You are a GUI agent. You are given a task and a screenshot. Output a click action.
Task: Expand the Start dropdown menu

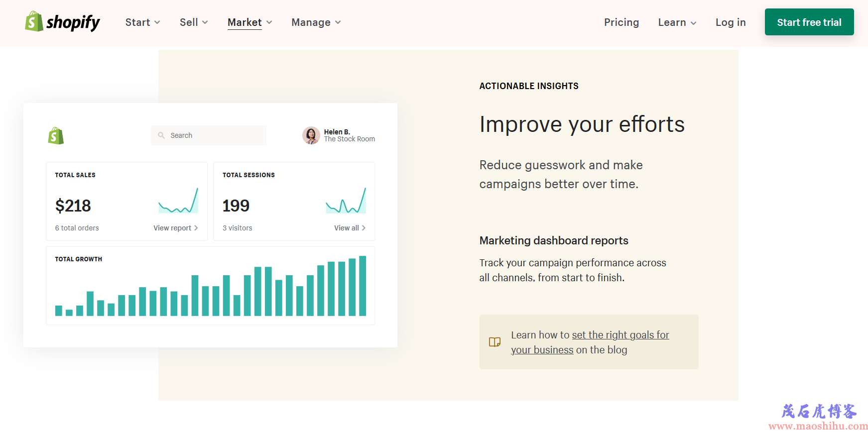(143, 22)
